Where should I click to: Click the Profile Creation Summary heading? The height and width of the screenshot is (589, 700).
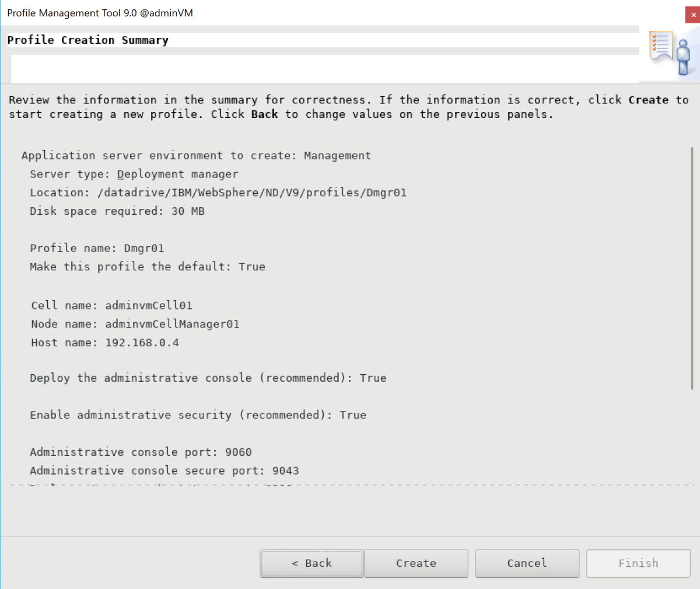click(x=87, y=40)
